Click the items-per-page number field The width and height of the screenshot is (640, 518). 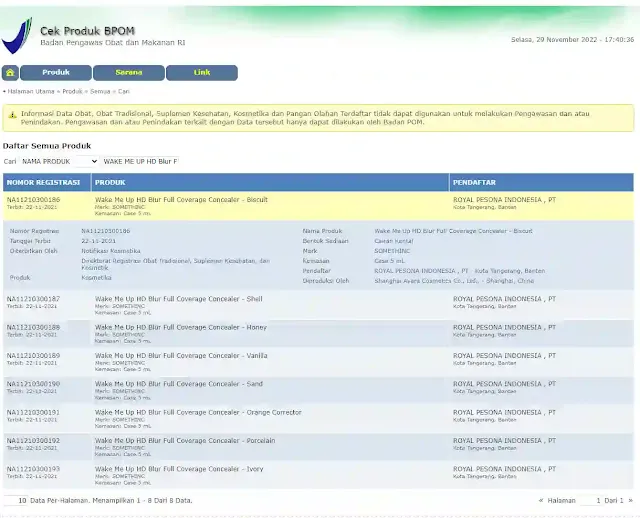pyautogui.click(x=16, y=500)
